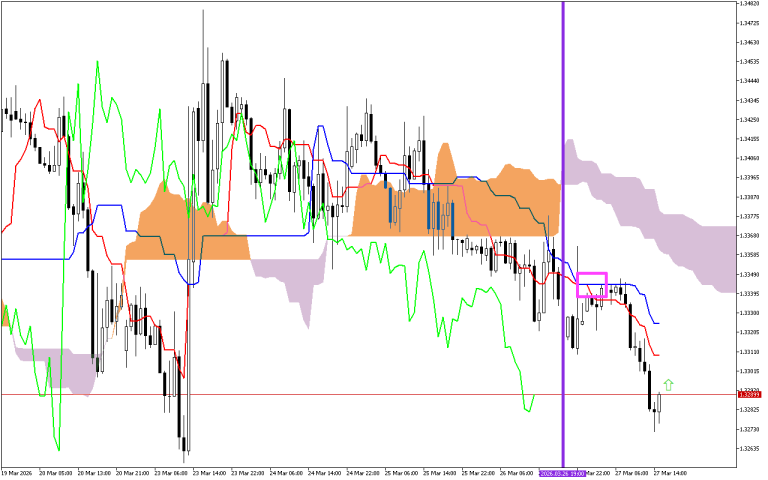Click the 1.33490 price scale label
Screen dimensions: 768x480
749,274
